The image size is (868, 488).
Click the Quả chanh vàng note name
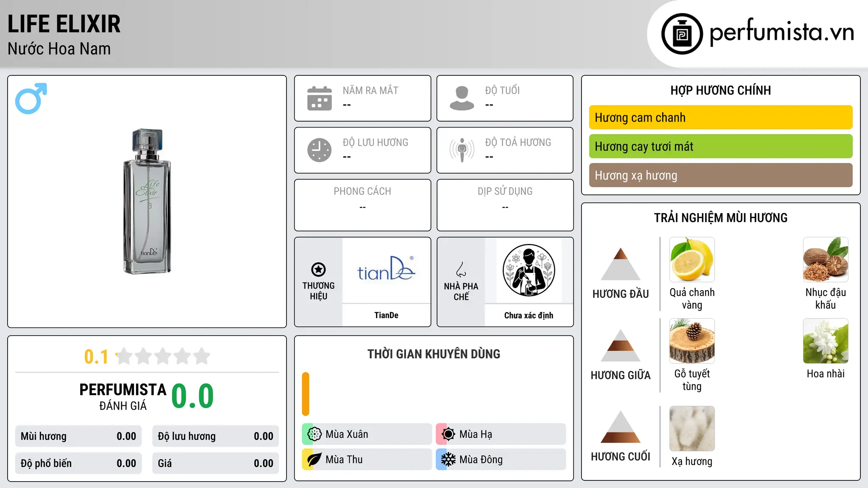pyautogui.click(x=692, y=299)
